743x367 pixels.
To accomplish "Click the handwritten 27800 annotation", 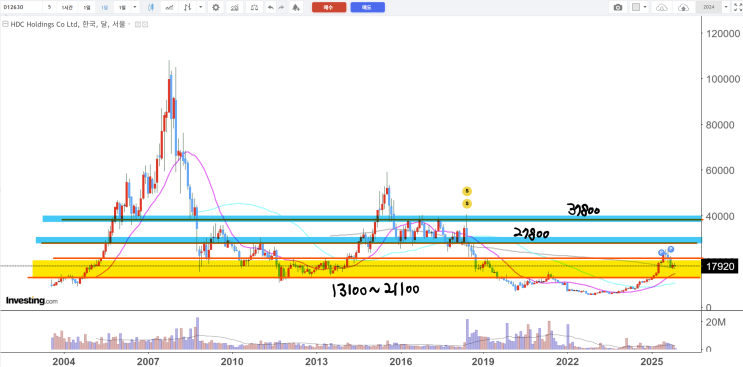I will click(532, 233).
